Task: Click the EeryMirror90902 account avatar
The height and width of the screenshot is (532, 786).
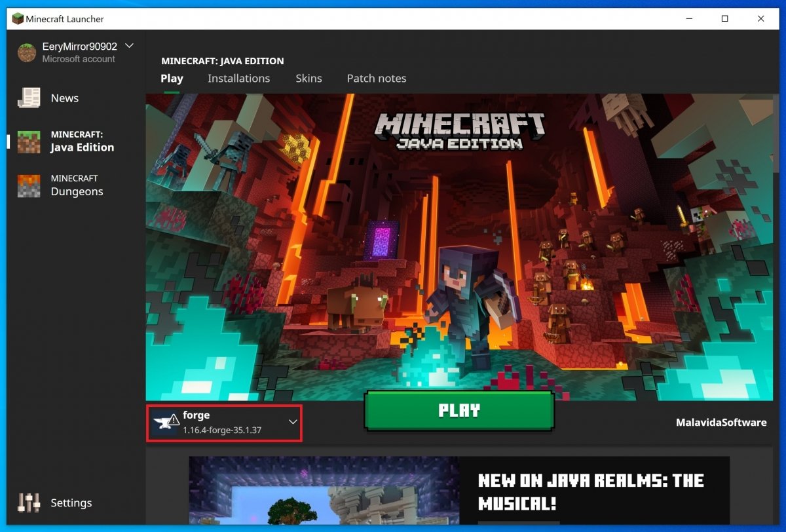Action: (x=27, y=52)
